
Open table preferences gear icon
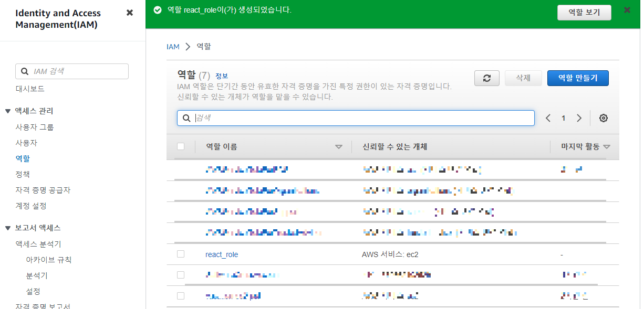click(x=604, y=118)
